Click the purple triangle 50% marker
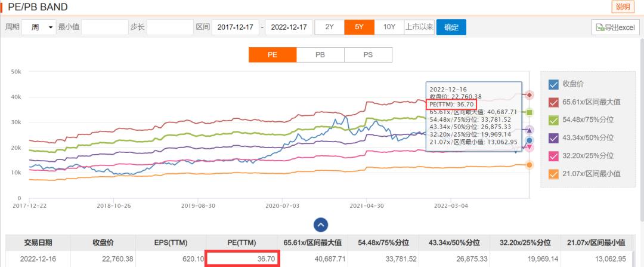Viewport: 644px width, 267px height. point(530,130)
